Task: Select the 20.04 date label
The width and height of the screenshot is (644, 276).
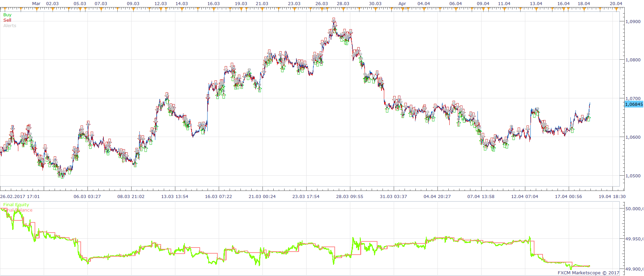Action: pos(616,4)
